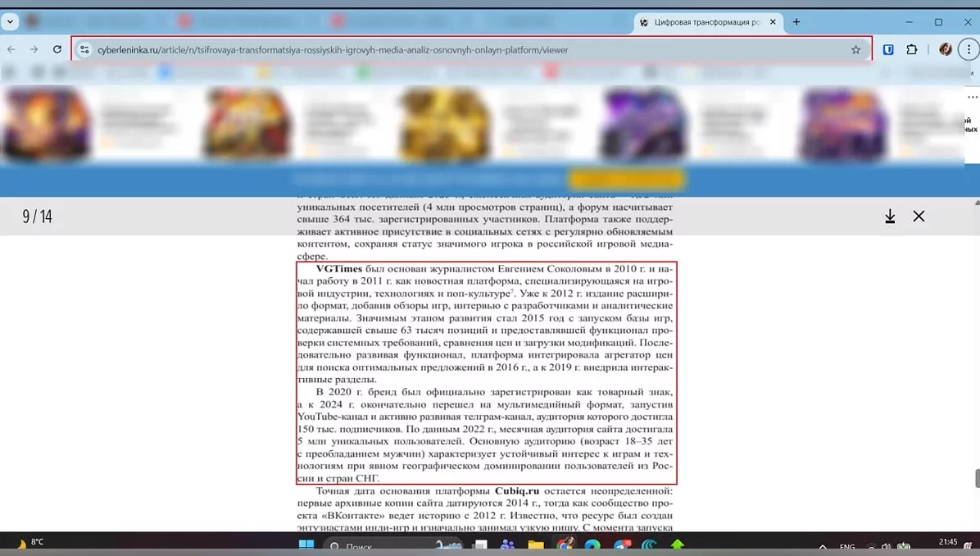The image size is (980, 556).
Task: View site information icon in address bar
Action: [x=84, y=49]
